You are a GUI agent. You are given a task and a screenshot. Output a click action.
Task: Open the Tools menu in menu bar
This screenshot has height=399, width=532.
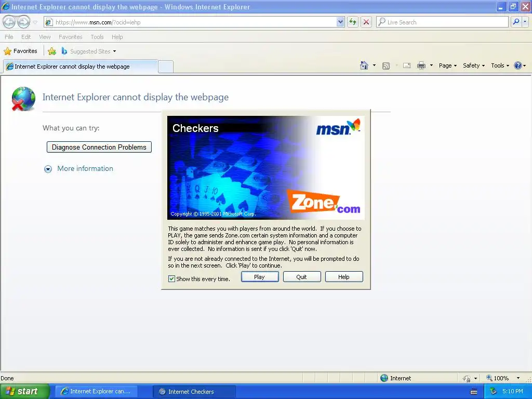point(97,37)
